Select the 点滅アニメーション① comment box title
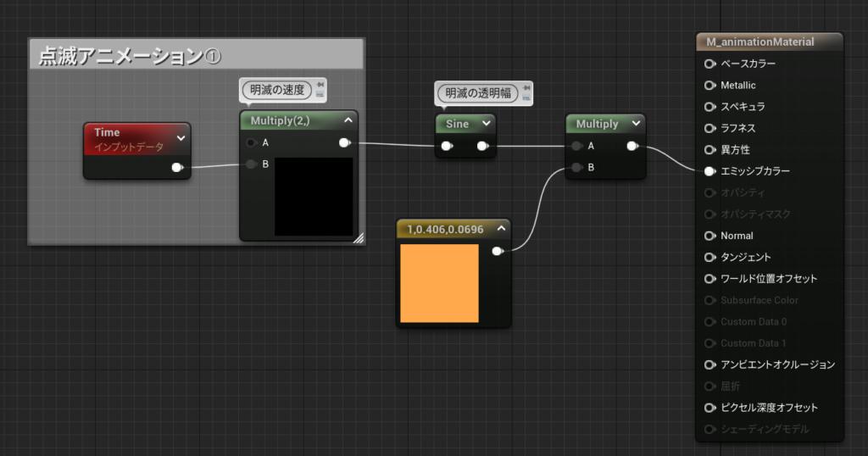 click(x=129, y=56)
